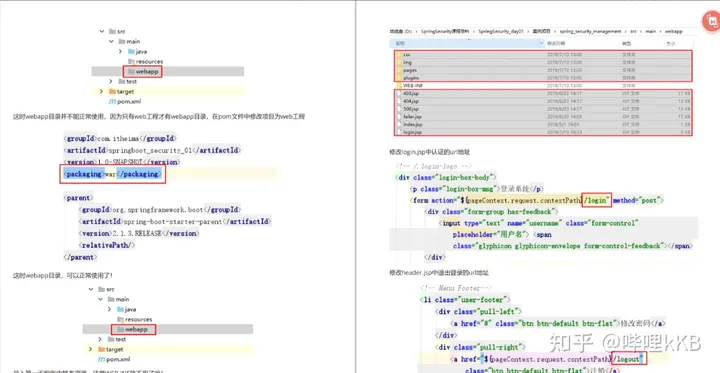Collapse the main chevron in lower project tree
This screenshot has width=720, height=373.
[x=100, y=299]
